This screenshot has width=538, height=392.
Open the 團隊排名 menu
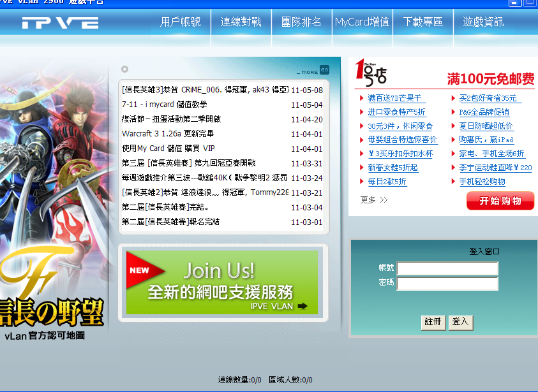tap(302, 22)
